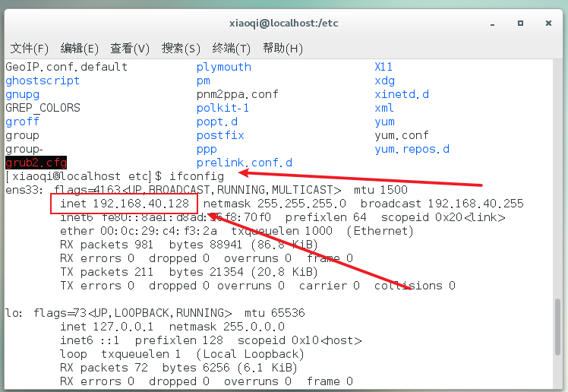Click the X11 directory entry
The height and width of the screenshot is (392, 568).
(x=383, y=67)
